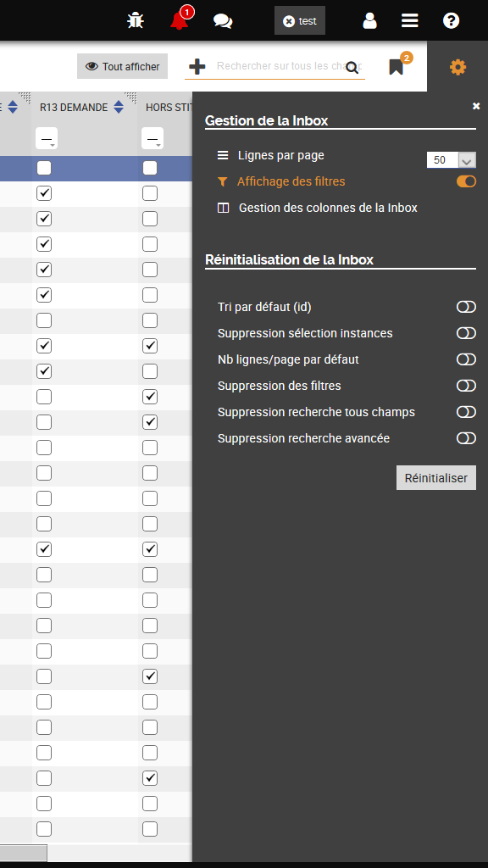Open Gestion des colonnes de la Inbox
Viewport: 488px width, 868px height.
328,209
